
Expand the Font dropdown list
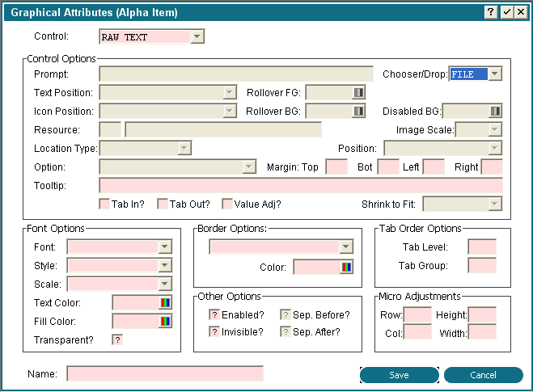point(166,247)
